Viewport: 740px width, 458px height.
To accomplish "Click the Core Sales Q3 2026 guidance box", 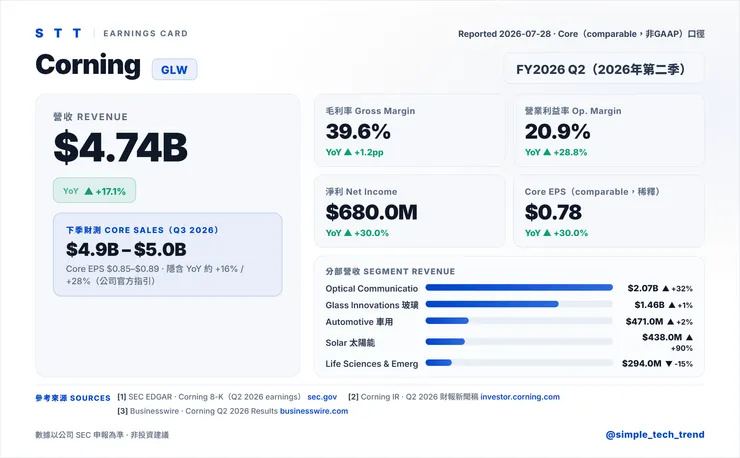I will pos(168,255).
